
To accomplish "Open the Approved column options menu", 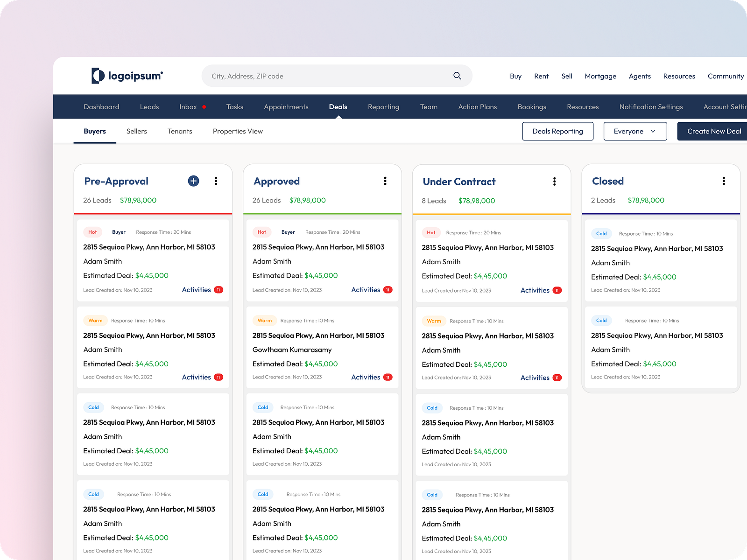I will [x=385, y=181].
